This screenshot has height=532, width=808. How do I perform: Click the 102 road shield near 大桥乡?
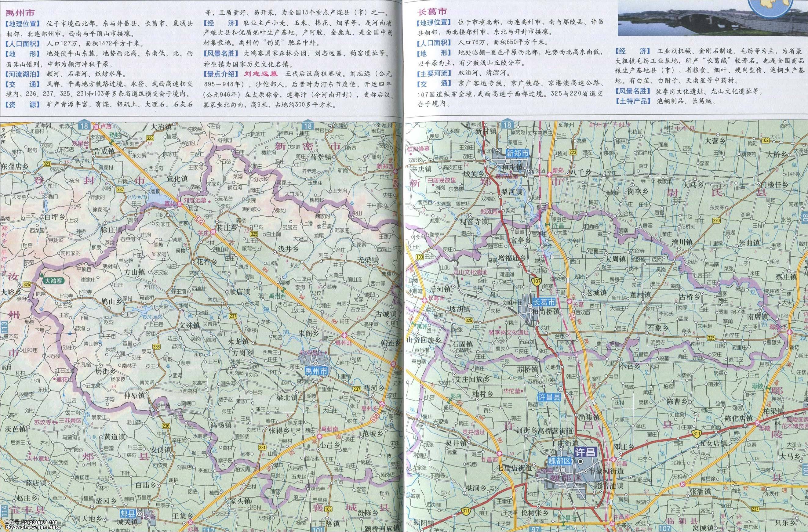[766, 140]
